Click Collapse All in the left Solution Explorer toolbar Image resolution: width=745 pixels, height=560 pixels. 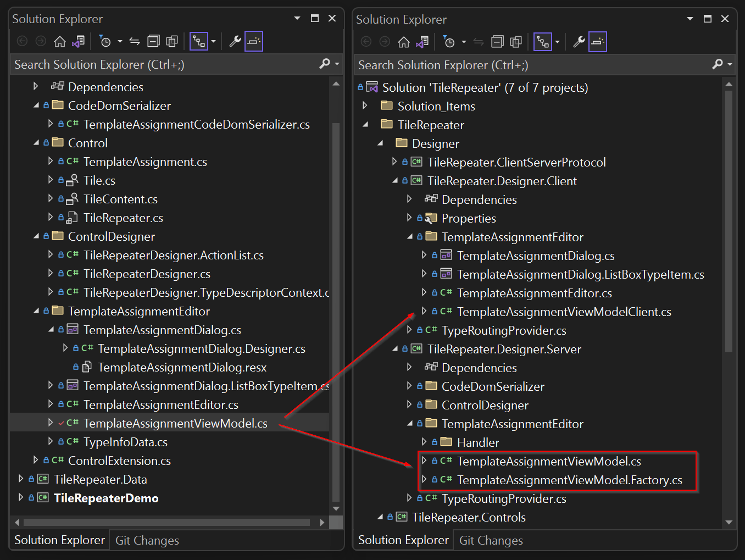[154, 41]
